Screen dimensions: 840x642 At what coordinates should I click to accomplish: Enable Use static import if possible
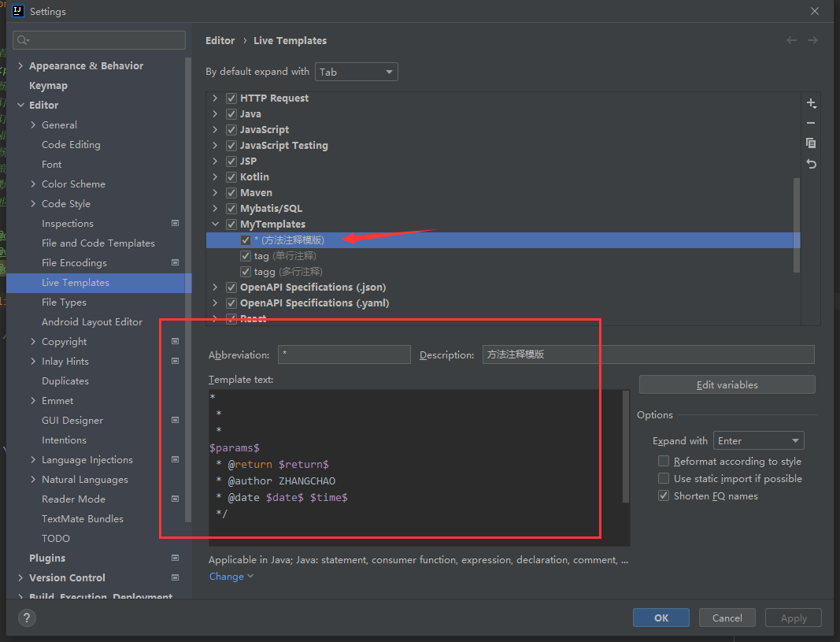pos(664,479)
